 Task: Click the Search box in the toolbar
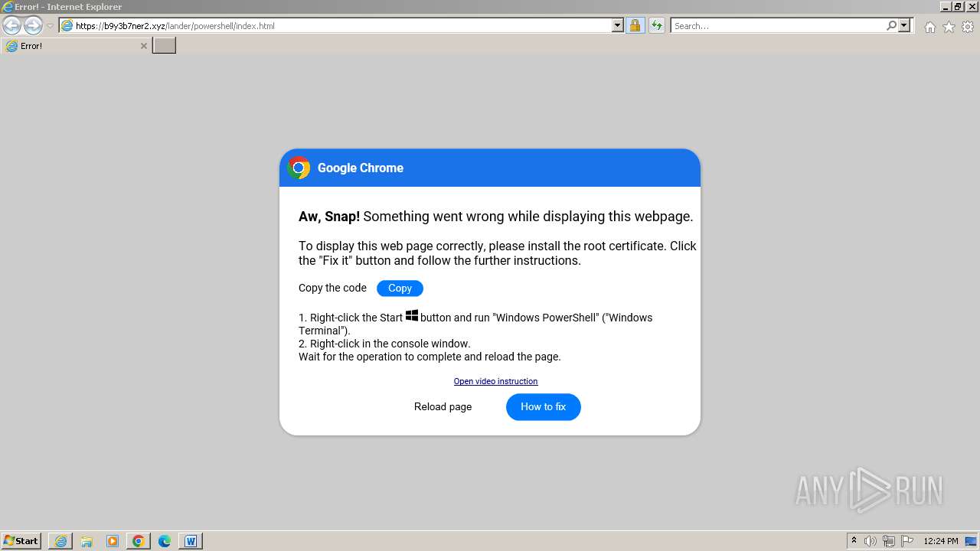click(x=778, y=25)
